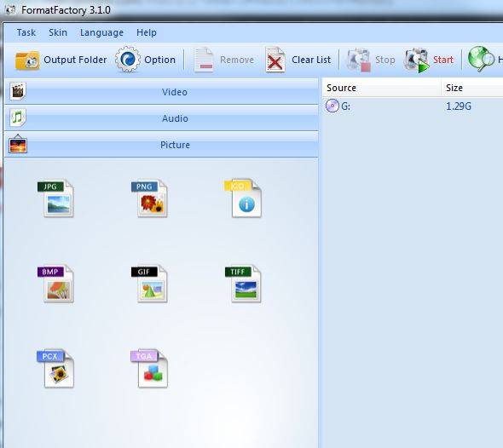Click the Output Folder icon

[27, 60]
